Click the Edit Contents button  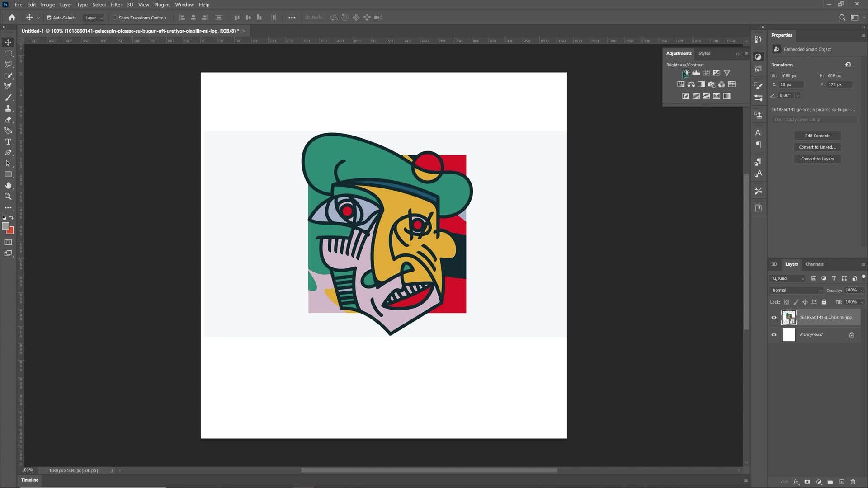(x=817, y=136)
